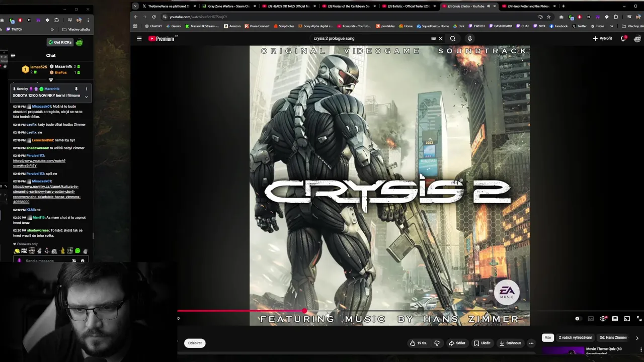Screen dimensions: 644x362
Task: Toggle theater mode
Action: tap(615, 318)
